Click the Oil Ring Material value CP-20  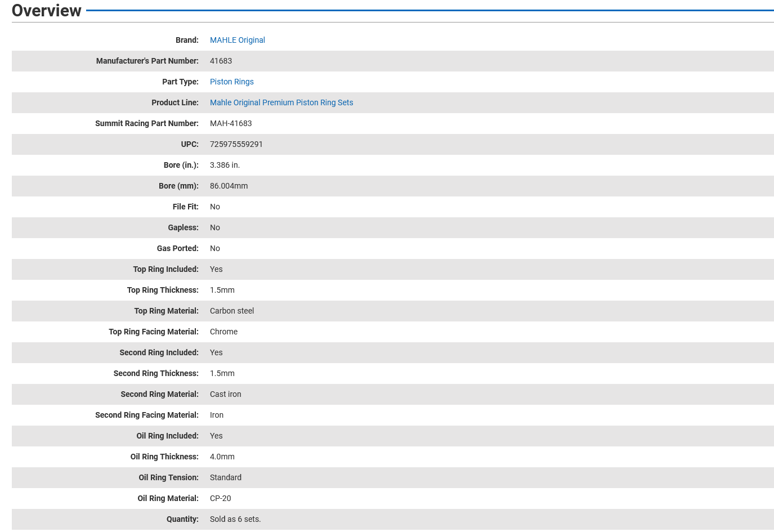[x=220, y=498]
